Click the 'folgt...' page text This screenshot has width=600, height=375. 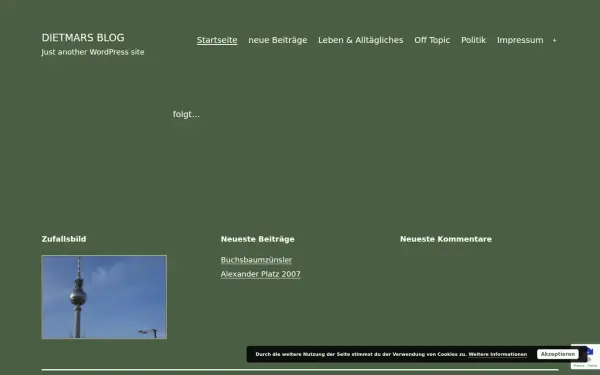[186, 114]
